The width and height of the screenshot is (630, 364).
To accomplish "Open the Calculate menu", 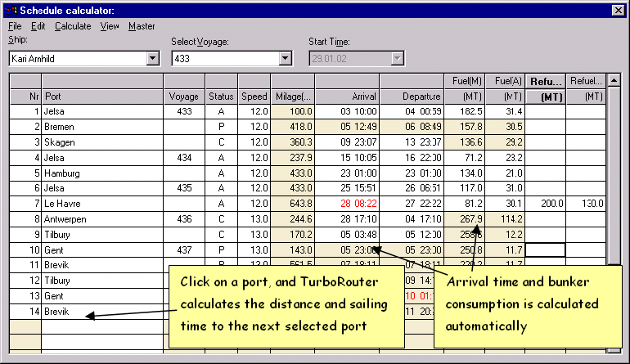I will click(x=73, y=26).
